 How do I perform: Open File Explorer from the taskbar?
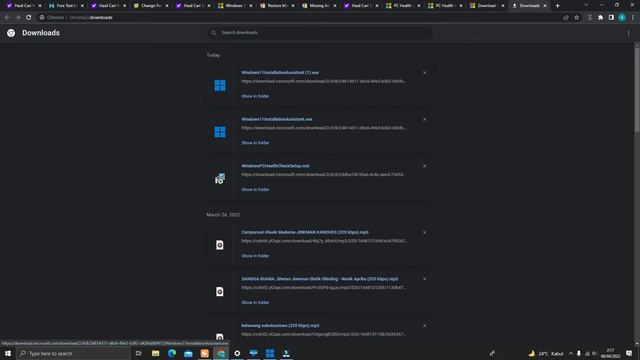[x=156, y=353]
